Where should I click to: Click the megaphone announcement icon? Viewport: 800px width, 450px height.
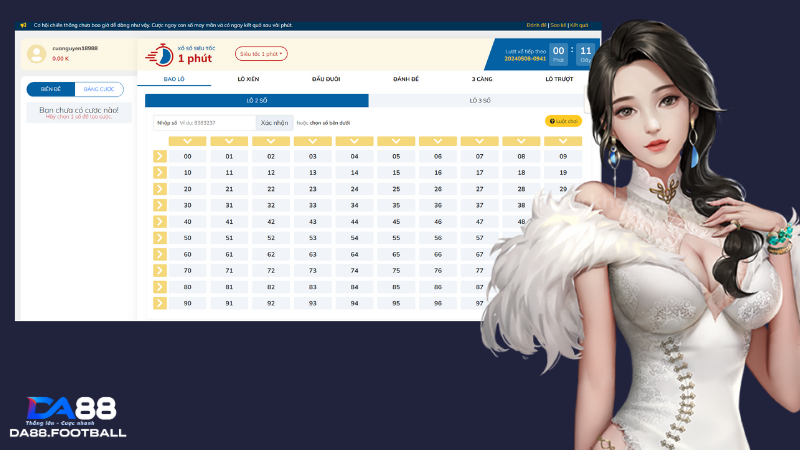pos(23,25)
